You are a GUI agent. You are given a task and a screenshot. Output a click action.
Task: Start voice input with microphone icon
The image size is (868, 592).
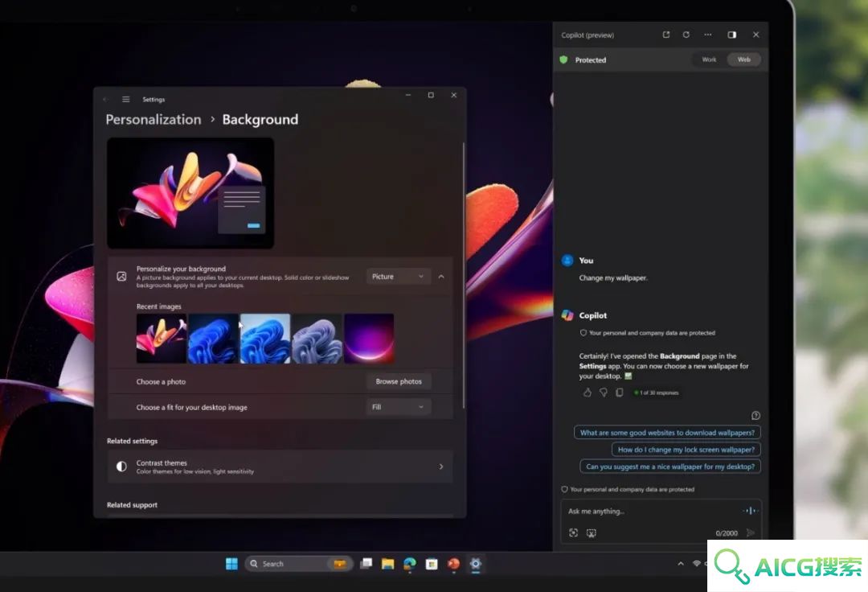pyautogui.click(x=750, y=511)
